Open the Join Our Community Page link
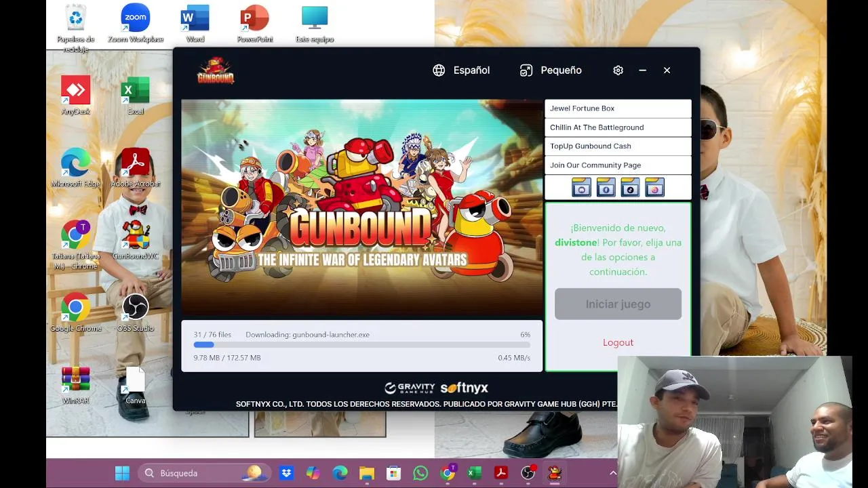Viewport: 868px width, 488px height. 618,165
